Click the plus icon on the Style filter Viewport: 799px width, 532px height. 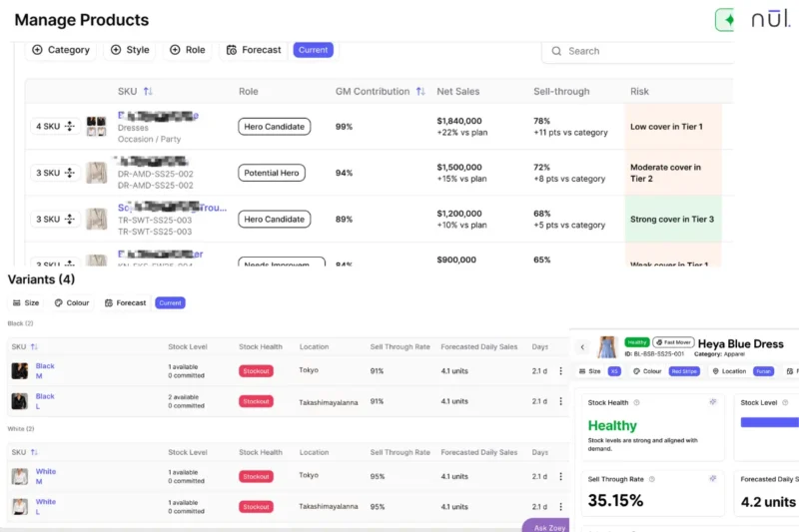[x=116, y=49]
